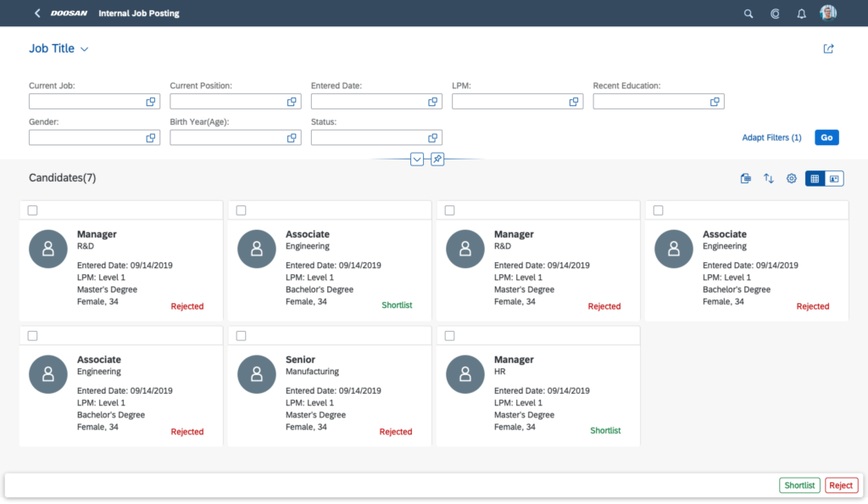The image size is (868, 504).
Task: Open the export/copy icon above the candidate list
Action: [745, 178]
